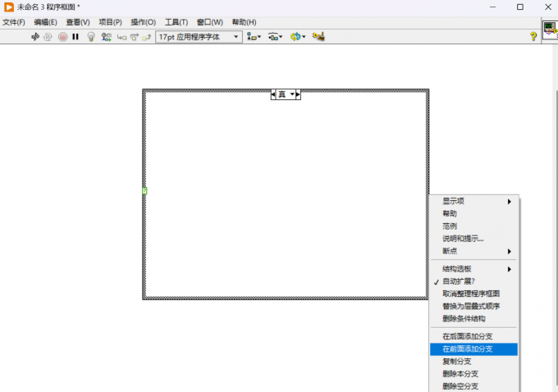Minimize the block diagram window

coord(493,7)
